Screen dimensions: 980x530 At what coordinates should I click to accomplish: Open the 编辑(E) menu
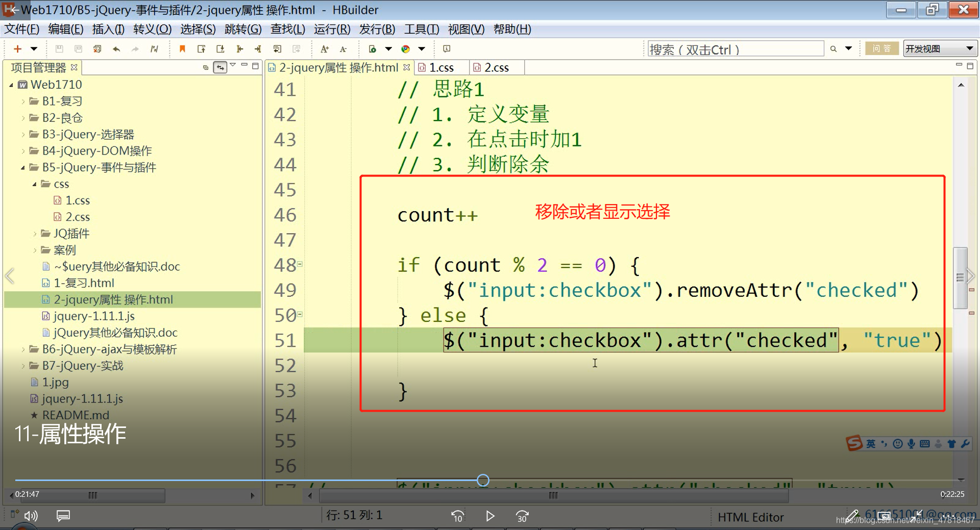[66, 29]
